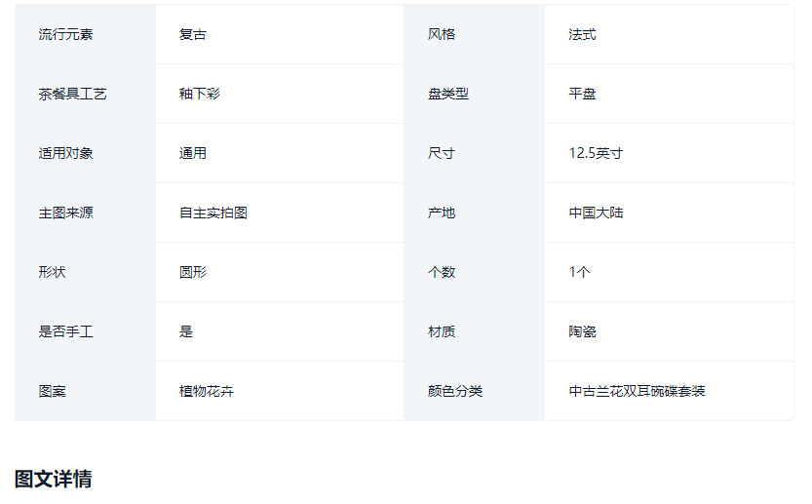812x504 pixels.
Task: Select the 法式 style value
Action: (582, 35)
